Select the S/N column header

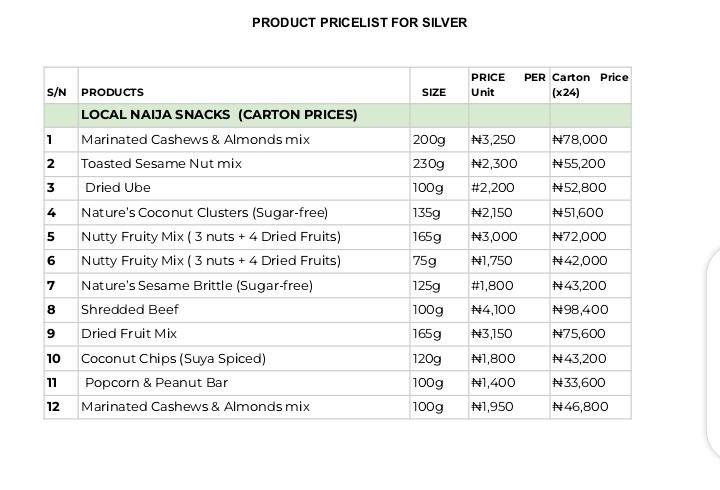coord(56,92)
